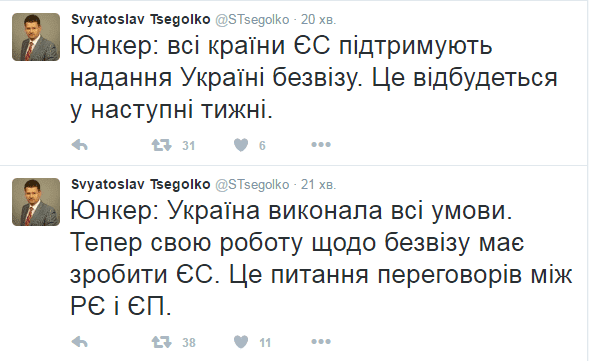Click @STsegolko handle on first tweet

pos(252,20)
